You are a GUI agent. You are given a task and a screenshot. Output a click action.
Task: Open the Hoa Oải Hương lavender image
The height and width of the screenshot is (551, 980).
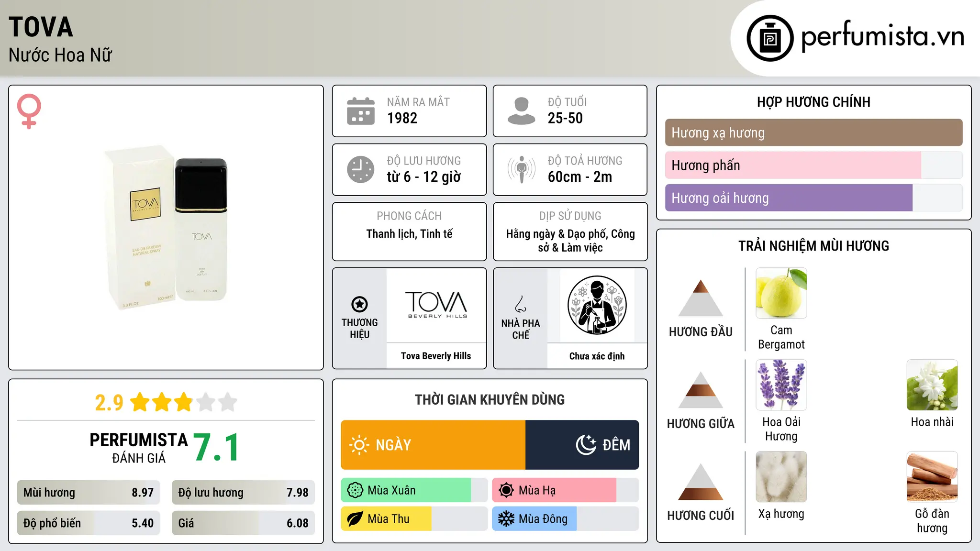(781, 385)
